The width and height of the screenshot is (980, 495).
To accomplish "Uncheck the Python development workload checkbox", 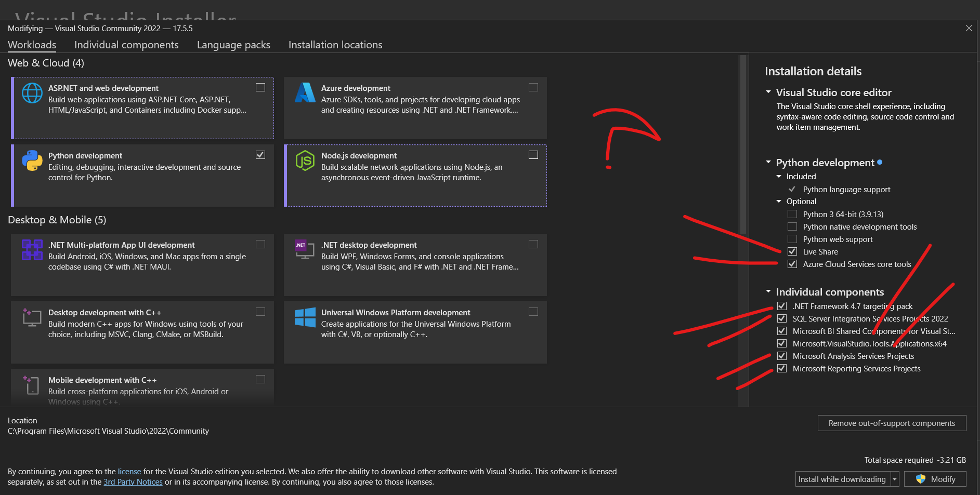I will [260, 155].
